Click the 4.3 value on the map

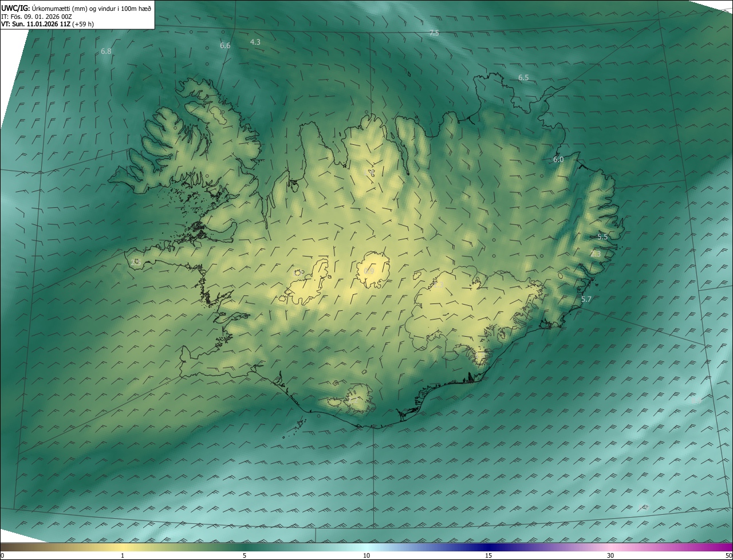[x=255, y=42]
